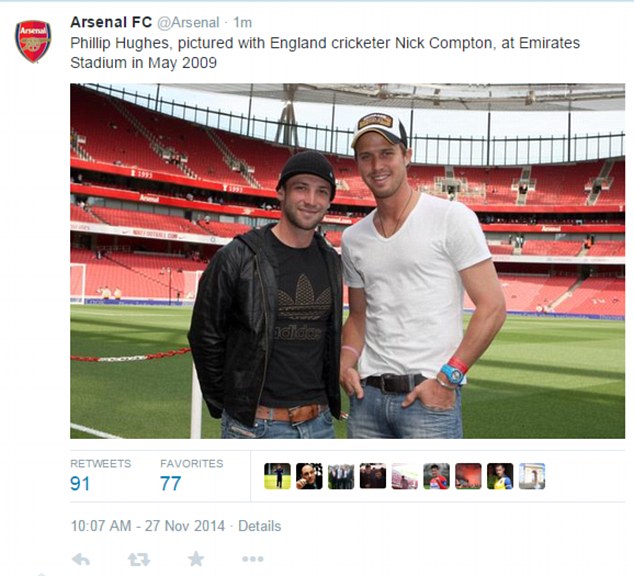Click the sixth user avatar in the favoriters row

pyautogui.click(x=436, y=476)
